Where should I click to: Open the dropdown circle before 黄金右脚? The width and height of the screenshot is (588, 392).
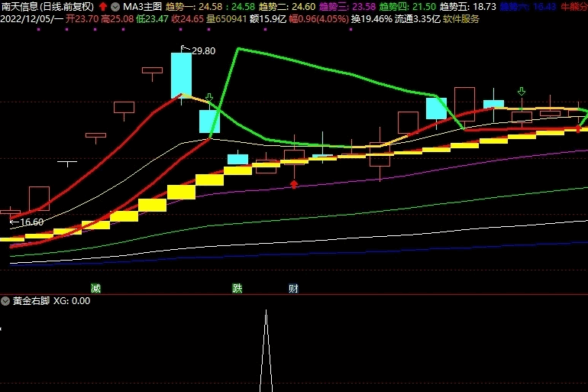tap(5, 301)
